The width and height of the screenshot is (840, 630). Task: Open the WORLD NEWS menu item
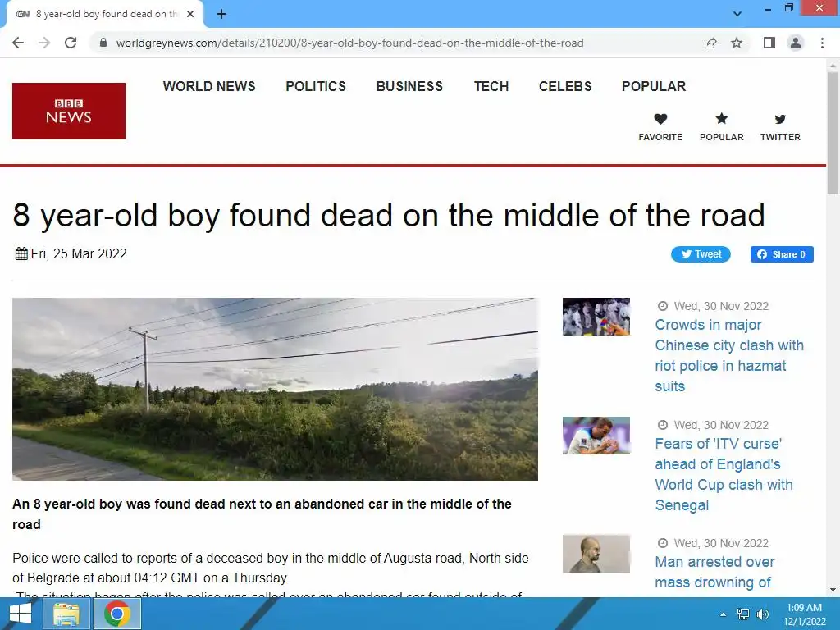(x=209, y=86)
